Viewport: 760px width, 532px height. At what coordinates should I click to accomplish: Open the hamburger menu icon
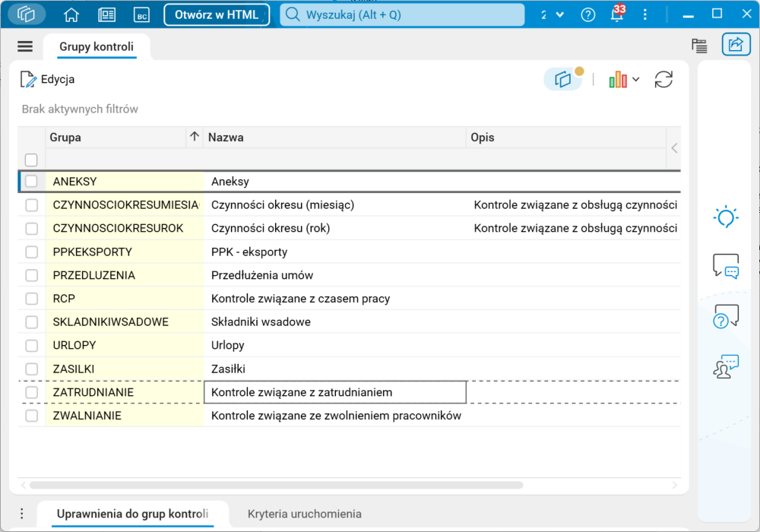[x=25, y=46]
